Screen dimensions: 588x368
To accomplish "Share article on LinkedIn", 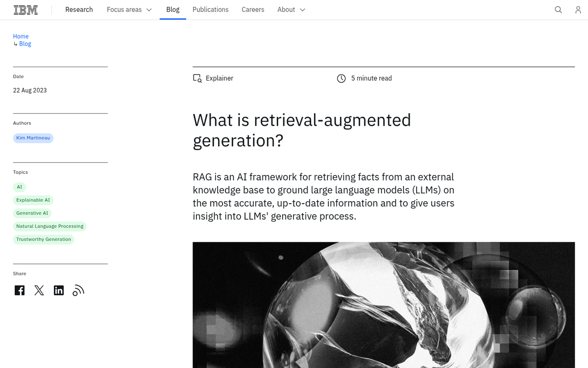I will coord(59,290).
